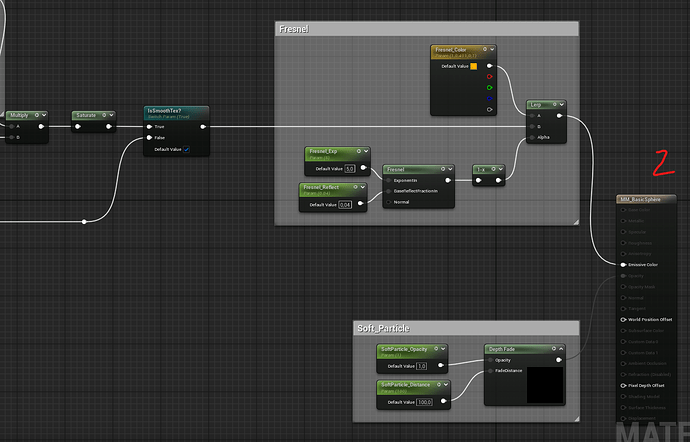Click the Fresnel_Exp default value field

[x=349, y=169]
